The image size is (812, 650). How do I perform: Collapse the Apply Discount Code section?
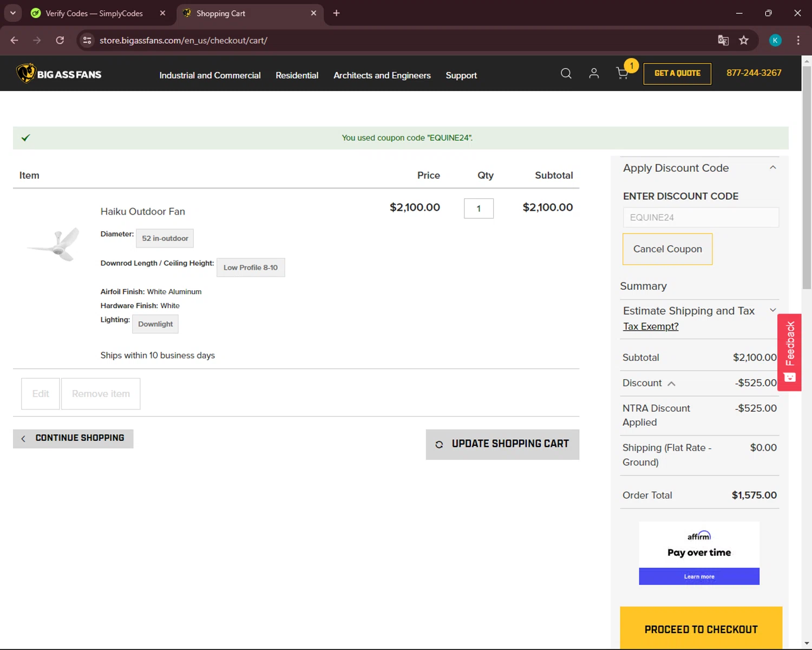click(x=773, y=168)
